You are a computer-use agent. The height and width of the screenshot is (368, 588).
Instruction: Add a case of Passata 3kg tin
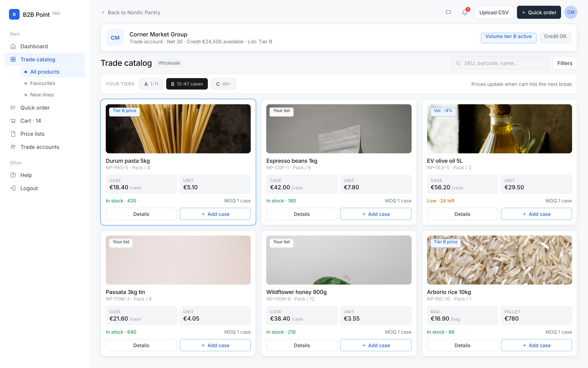click(x=215, y=345)
